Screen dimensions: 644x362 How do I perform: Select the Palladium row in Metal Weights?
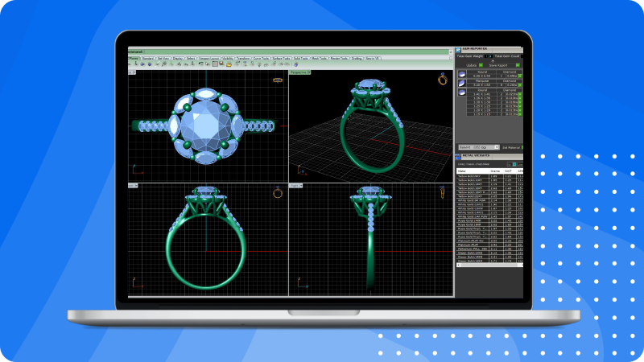pos(489,249)
